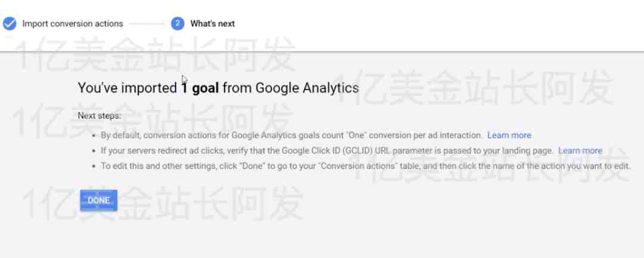This screenshot has width=644, height=258.
Task: Go back to Import conversion actions step
Action: (x=73, y=23)
